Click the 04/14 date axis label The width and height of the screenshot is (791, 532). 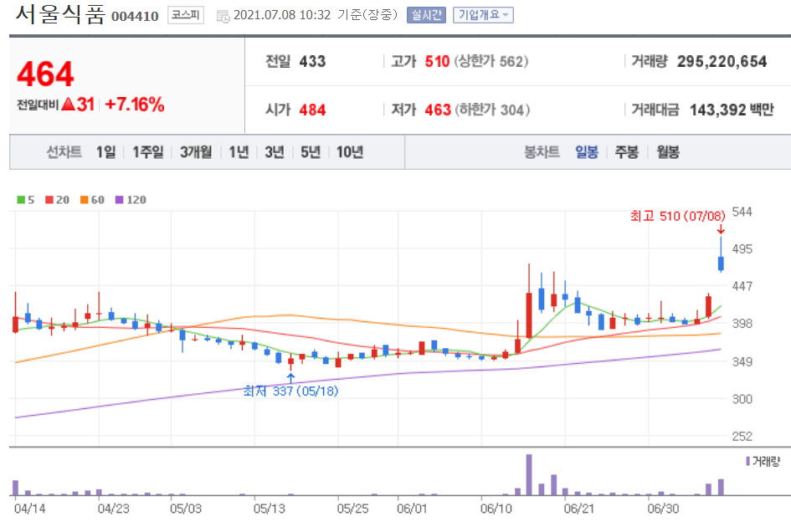(29, 509)
